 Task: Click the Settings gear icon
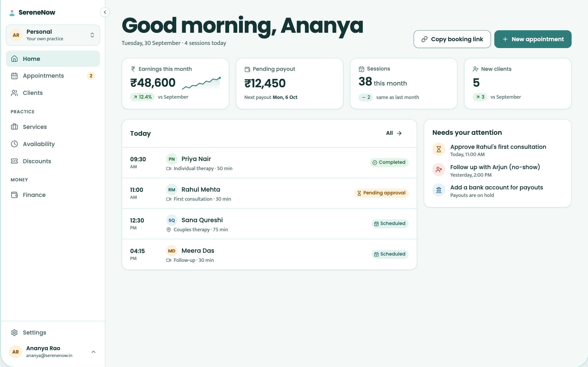click(14, 332)
